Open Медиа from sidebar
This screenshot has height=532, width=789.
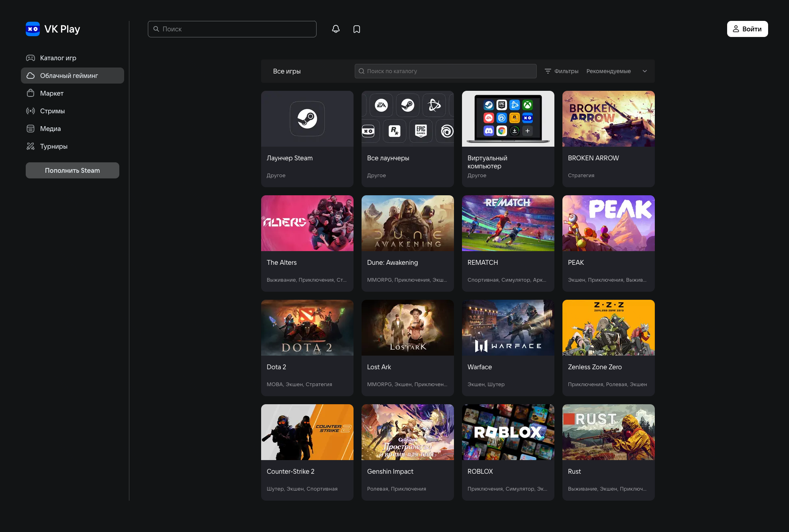coord(72,129)
